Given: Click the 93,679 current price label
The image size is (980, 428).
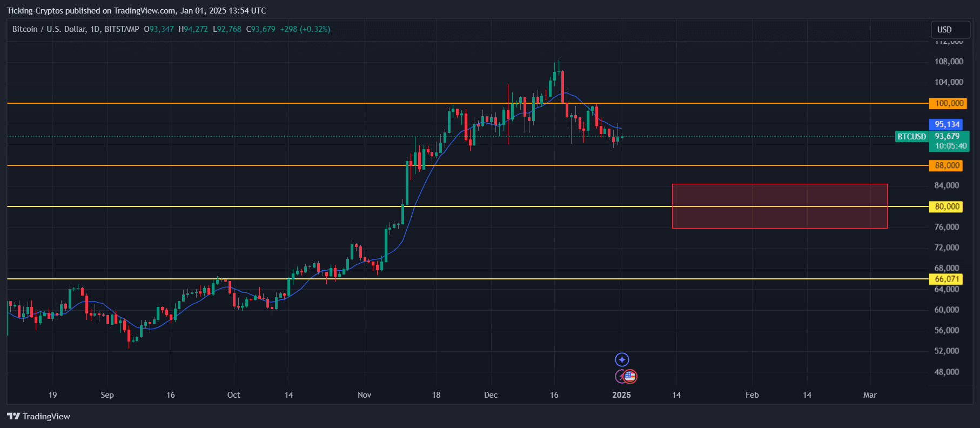Looking at the screenshot, I should (x=948, y=136).
